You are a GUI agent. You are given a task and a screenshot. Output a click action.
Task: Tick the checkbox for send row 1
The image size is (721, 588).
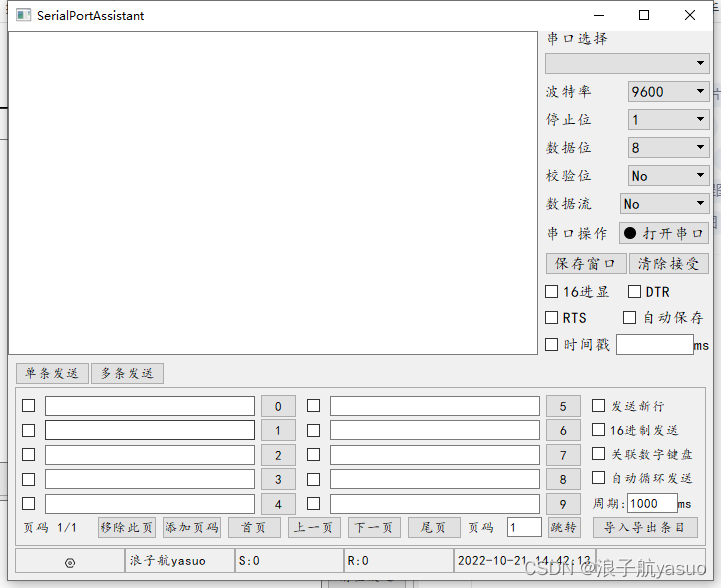[x=29, y=430]
